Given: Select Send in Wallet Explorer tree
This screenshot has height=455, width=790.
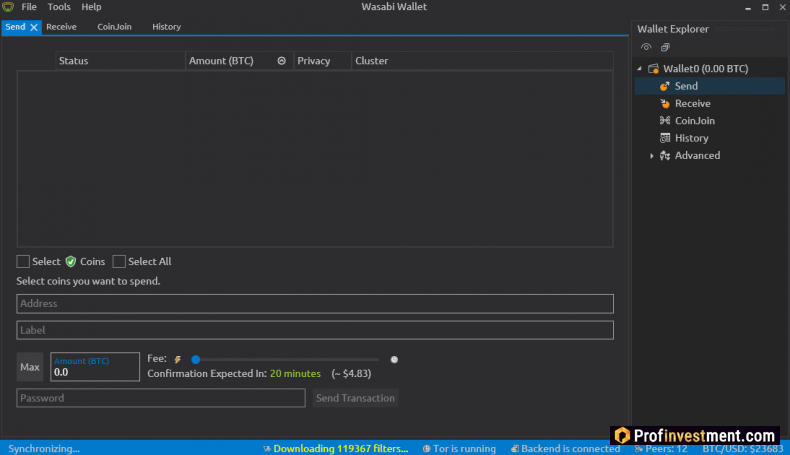Looking at the screenshot, I should (x=710, y=86).
